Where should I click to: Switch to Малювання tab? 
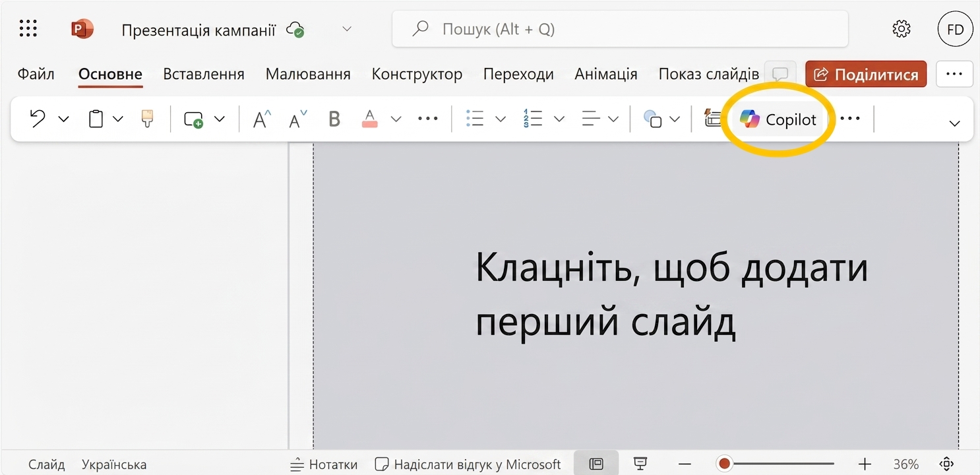pyautogui.click(x=308, y=74)
